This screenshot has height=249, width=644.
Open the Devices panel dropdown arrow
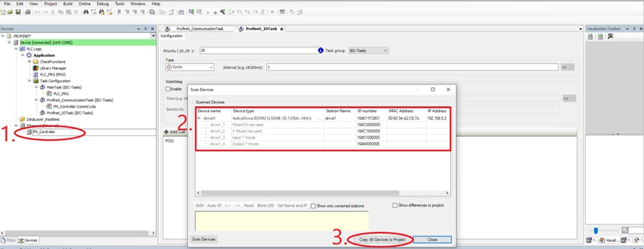pos(138,29)
